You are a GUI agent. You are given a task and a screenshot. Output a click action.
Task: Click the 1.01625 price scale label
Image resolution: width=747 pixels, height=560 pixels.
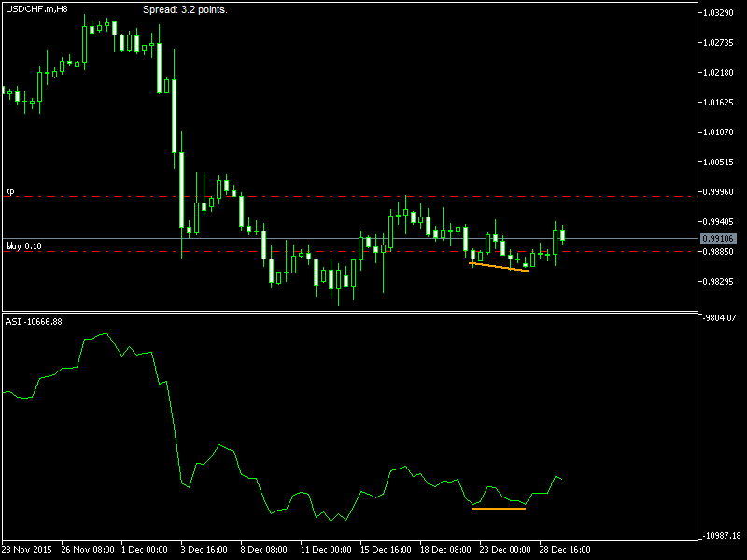tap(718, 103)
